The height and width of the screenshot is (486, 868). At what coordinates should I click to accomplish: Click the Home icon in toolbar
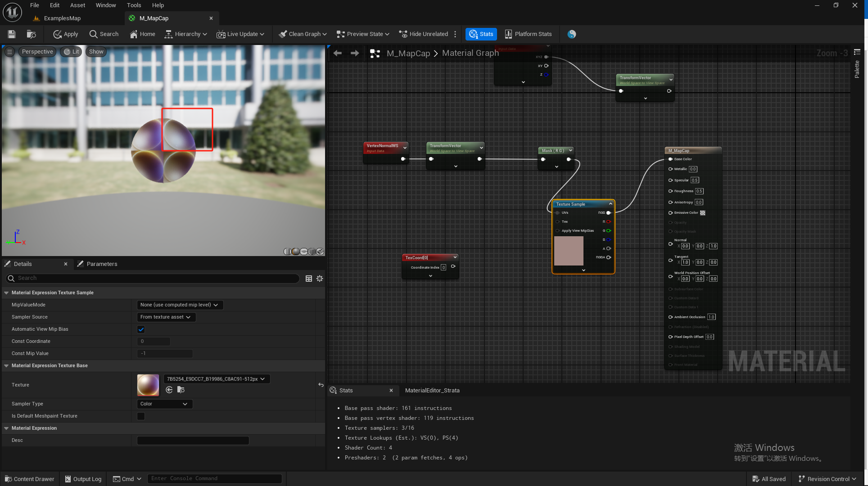142,34
